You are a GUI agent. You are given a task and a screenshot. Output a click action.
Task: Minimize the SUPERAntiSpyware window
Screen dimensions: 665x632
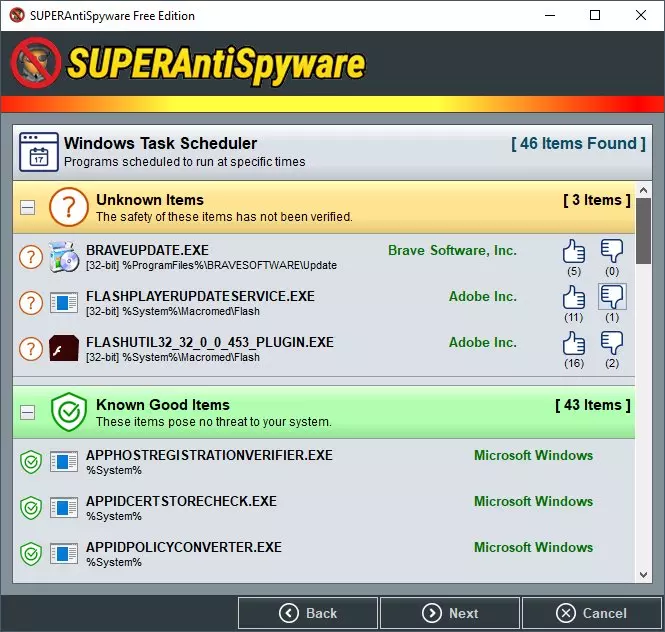point(550,15)
